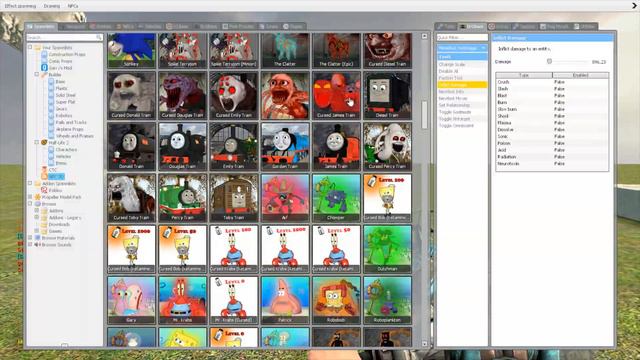This screenshot has width=640, height=360.
Task: Toggle Enabled value in Sonic row
Action: [559, 136]
